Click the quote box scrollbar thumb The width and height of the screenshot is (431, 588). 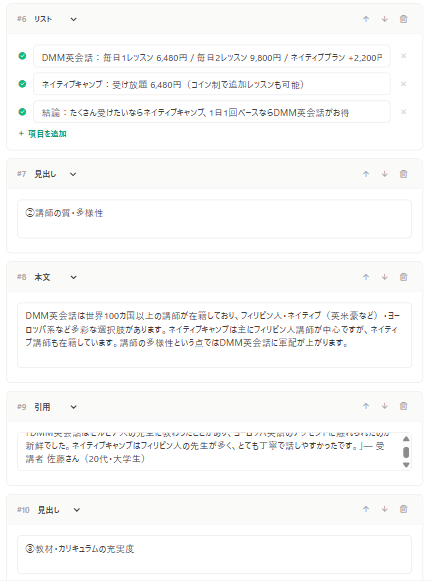(x=406, y=452)
